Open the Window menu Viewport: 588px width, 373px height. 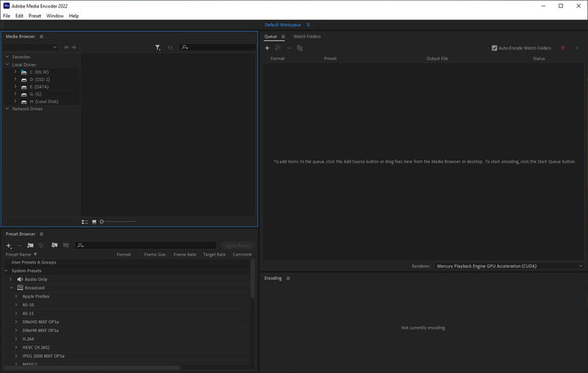pos(55,16)
